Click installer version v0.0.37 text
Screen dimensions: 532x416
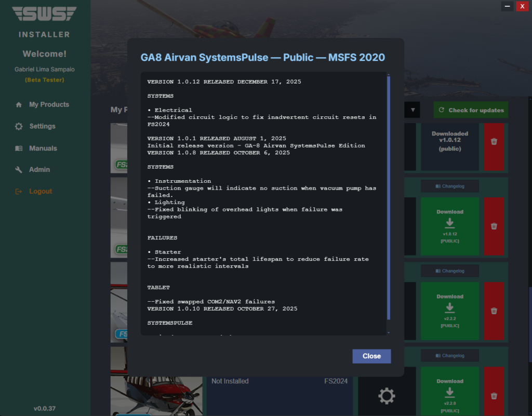[x=45, y=409]
